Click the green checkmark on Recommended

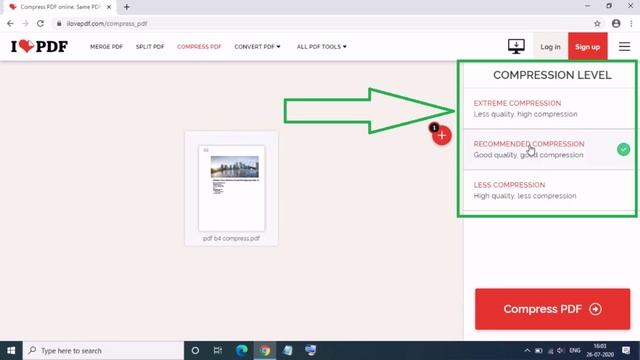click(x=623, y=149)
